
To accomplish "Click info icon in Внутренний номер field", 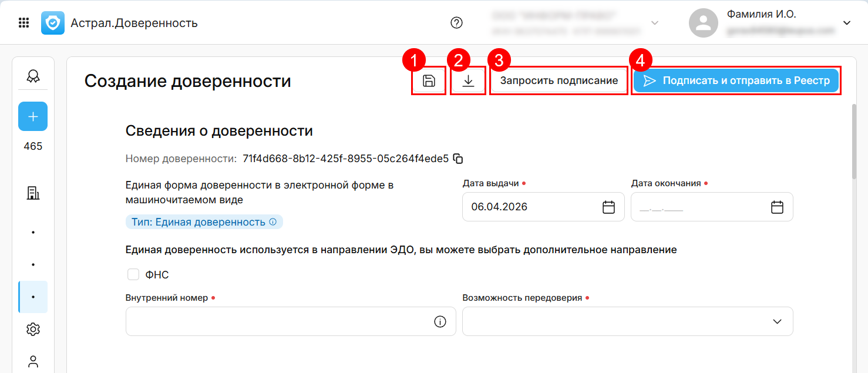I will (x=440, y=321).
